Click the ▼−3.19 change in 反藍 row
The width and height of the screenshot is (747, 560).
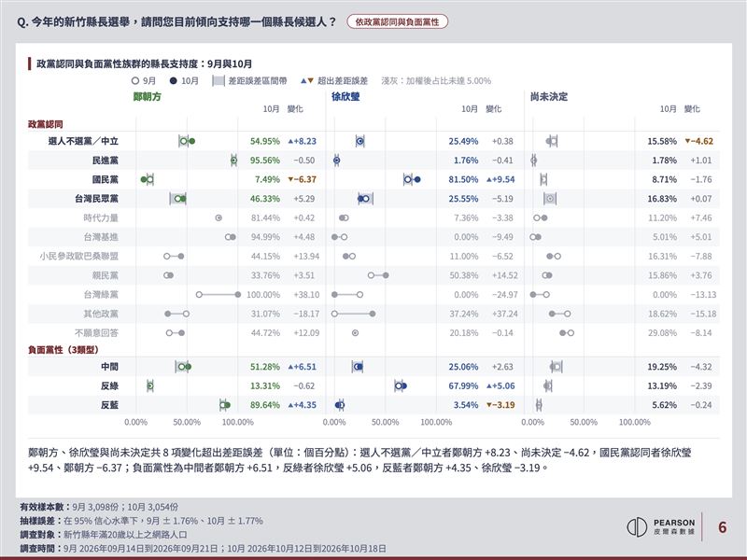pyautogui.click(x=500, y=405)
